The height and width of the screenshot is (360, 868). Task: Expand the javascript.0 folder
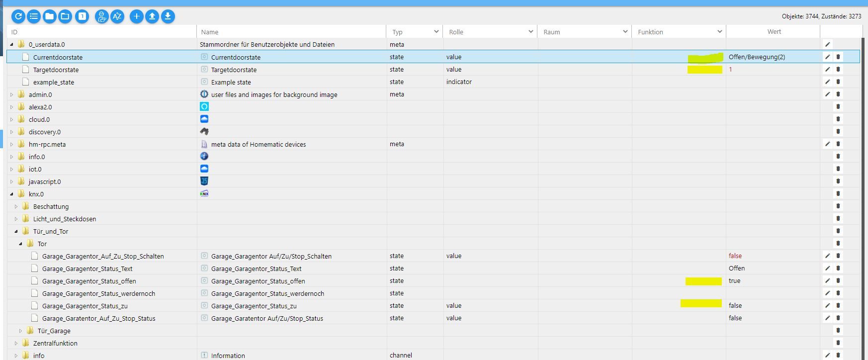(12, 181)
